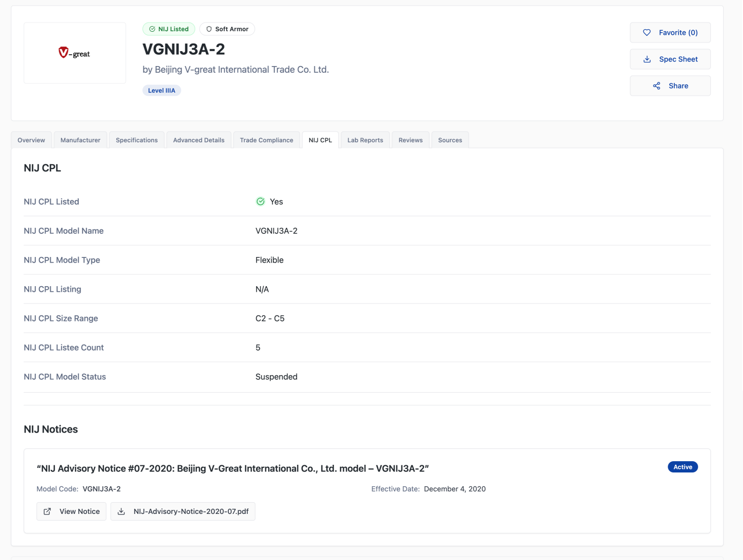Click the download icon beside the advisory PDF filename
Image resolution: width=743 pixels, height=560 pixels.
coord(121,511)
